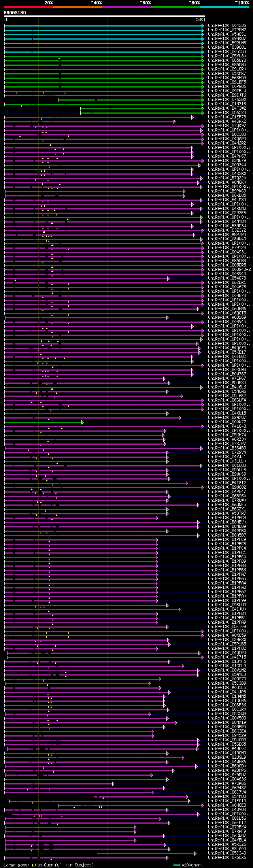
Task: Select the UniRef100_C1N716 label
Action: pos(227,104)
